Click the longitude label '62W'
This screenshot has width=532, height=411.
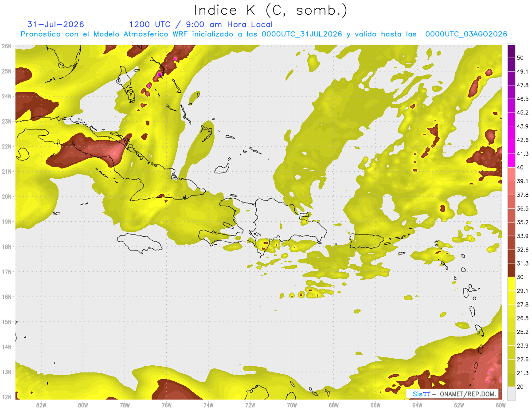[x=459, y=405]
